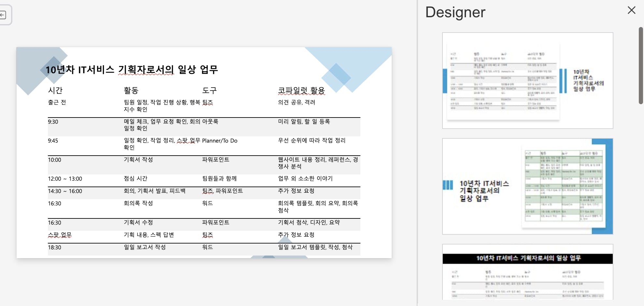Close the Designer pane with the X
Viewport: 644px width, 306px height.
tap(632, 10)
